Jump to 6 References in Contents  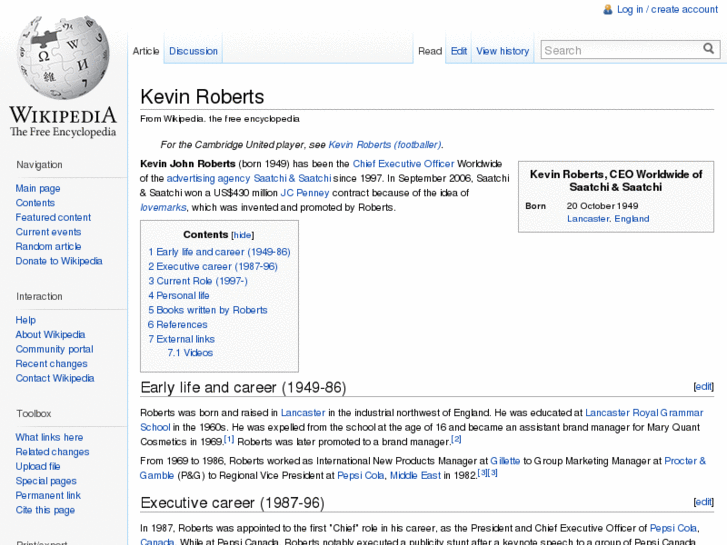coord(178,325)
